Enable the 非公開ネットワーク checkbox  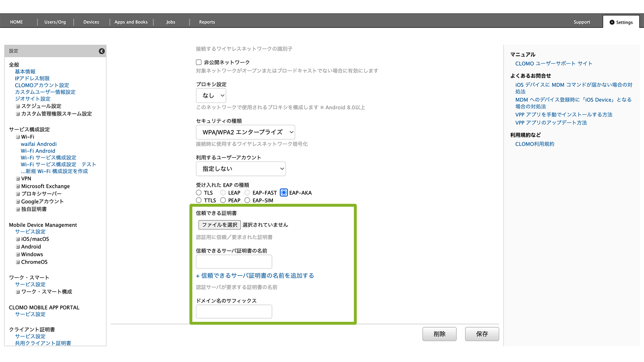click(x=199, y=62)
